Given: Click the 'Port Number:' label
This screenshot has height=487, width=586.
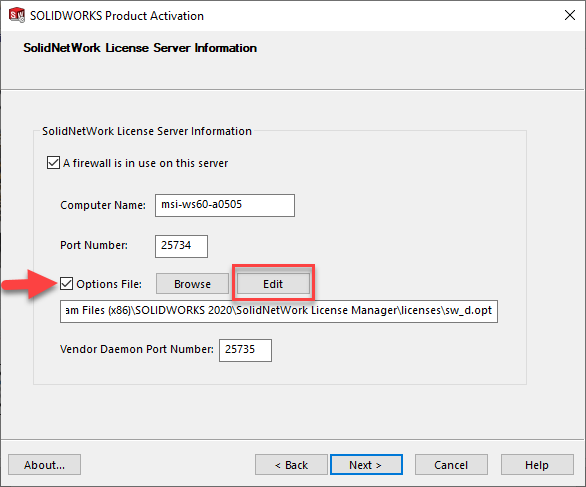Looking at the screenshot, I should pyautogui.click(x=94, y=245).
